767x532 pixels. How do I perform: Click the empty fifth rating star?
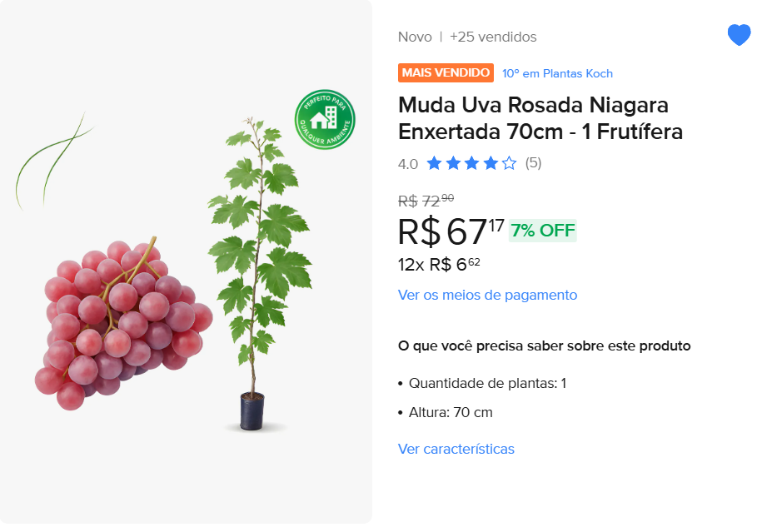(509, 163)
